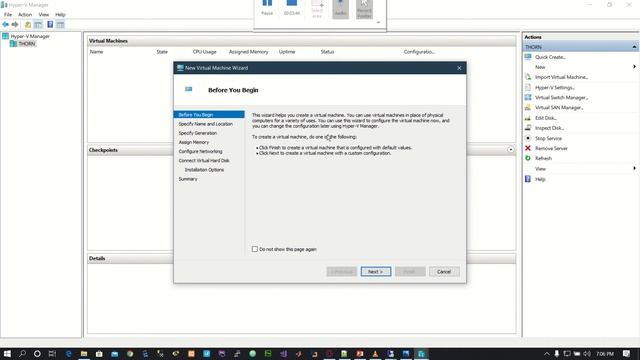
Task: Click the Hyper-V Settings link
Action: (x=555, y=87)
